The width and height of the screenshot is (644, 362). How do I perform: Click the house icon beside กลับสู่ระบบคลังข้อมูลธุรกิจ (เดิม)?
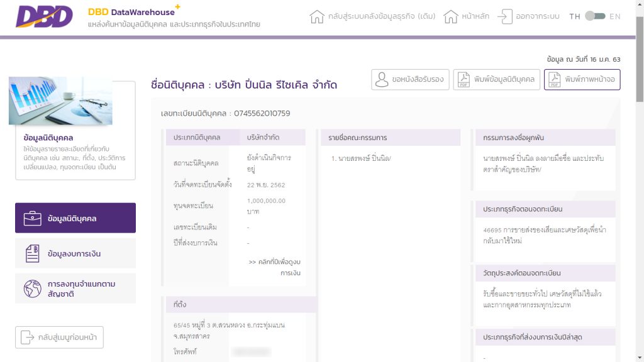click(x=317, y=17)
